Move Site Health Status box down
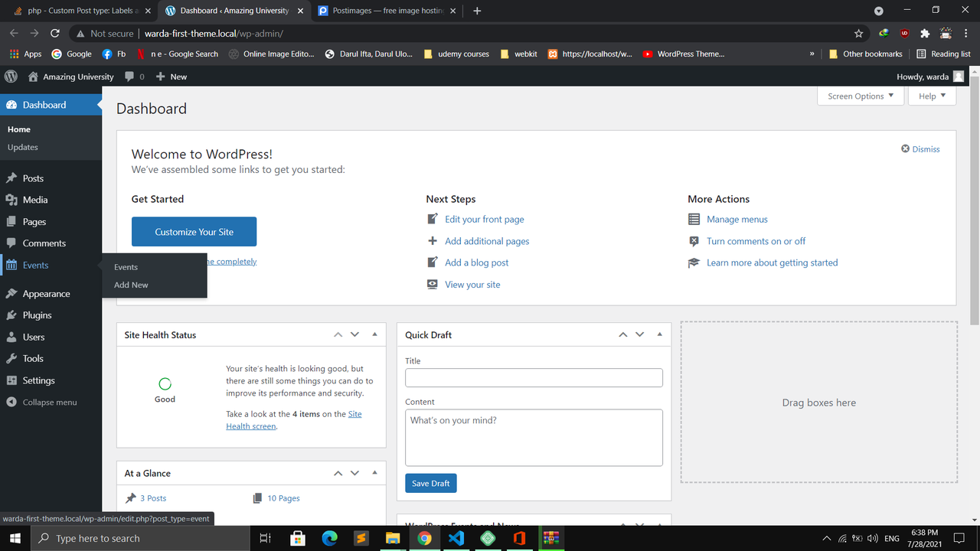Viewport: 980px width, 551px height. (354, 334)
